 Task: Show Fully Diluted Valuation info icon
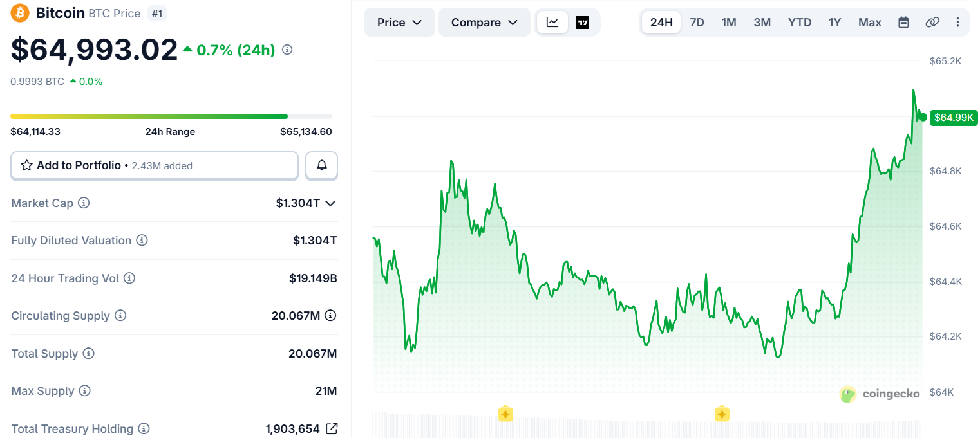coord(142,241)
